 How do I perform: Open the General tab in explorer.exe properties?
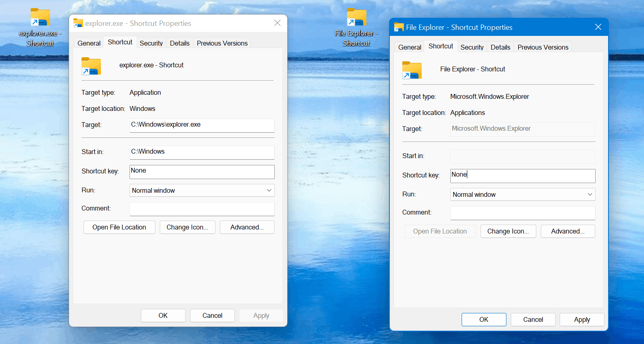89,43
